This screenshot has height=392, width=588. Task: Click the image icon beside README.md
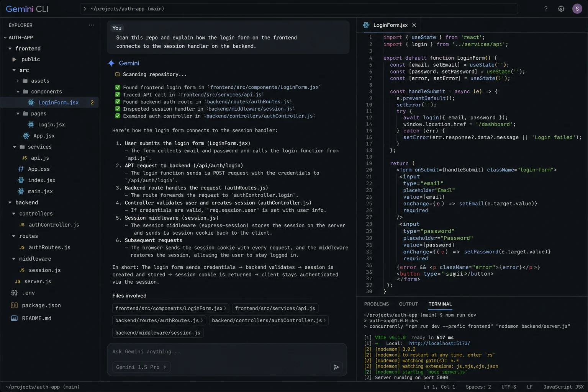14,318
